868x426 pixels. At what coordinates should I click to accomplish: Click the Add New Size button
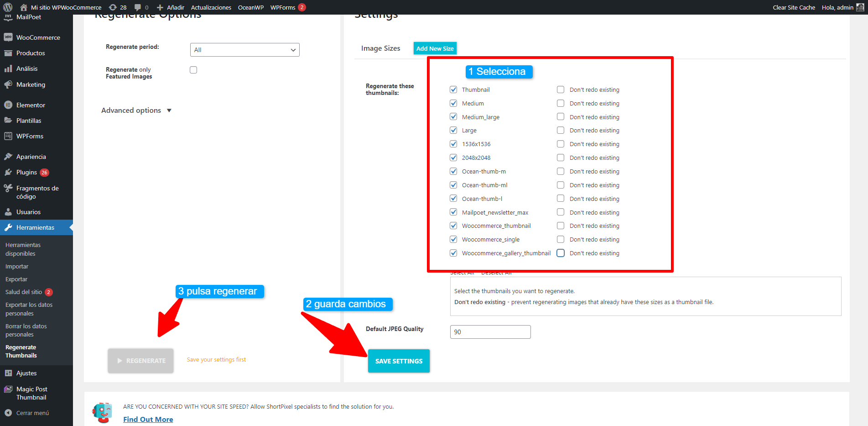(435, 48)
